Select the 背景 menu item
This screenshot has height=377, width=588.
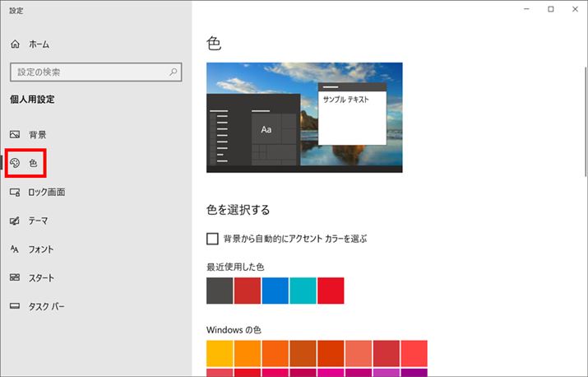38,134
